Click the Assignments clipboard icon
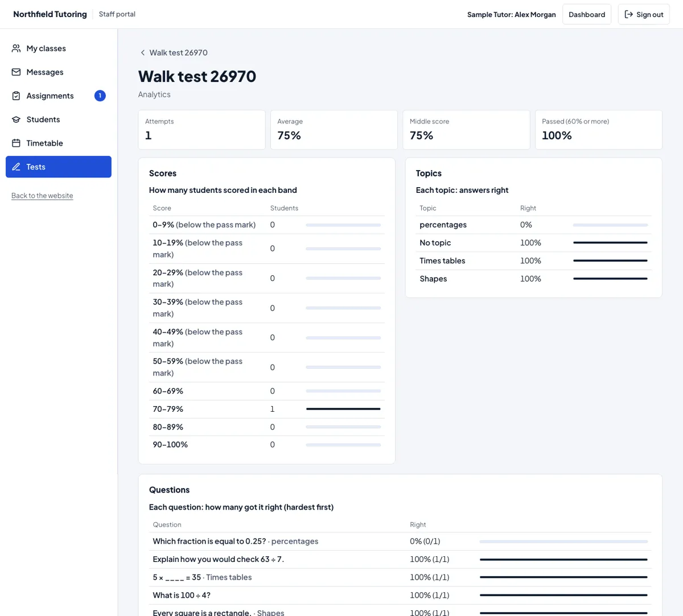This screenshot has height=616, width=683. tap(16, 96)
